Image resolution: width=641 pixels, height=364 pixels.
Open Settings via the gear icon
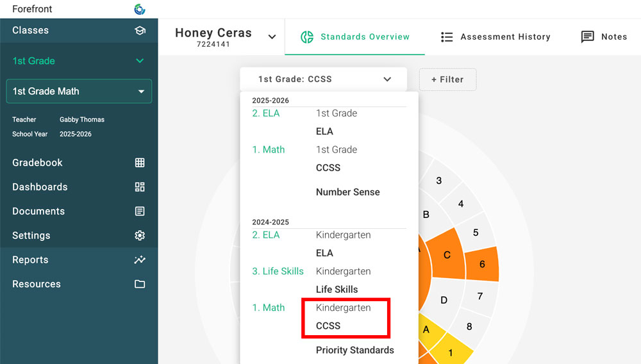point(140,236)
